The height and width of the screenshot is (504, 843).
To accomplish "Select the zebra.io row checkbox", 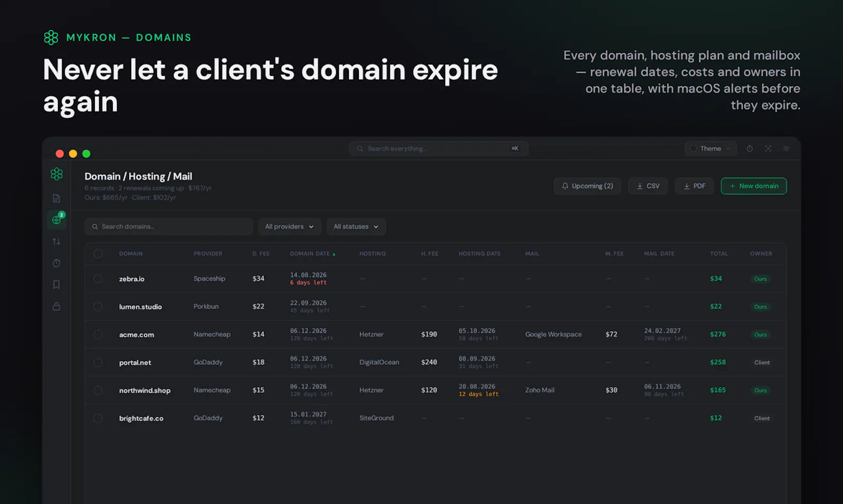I will [98, 279].
